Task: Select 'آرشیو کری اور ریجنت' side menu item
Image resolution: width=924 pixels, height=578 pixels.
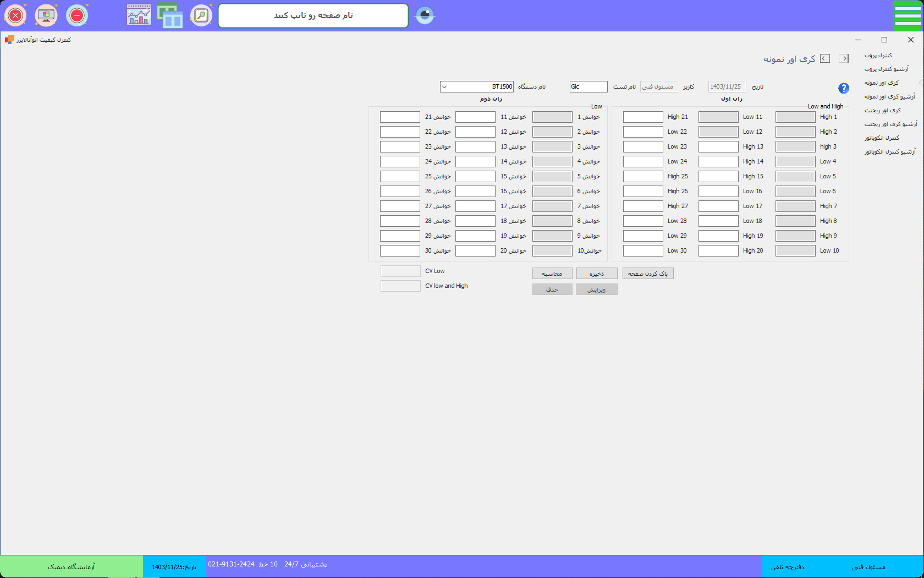Action: click(x=890, y=124)
